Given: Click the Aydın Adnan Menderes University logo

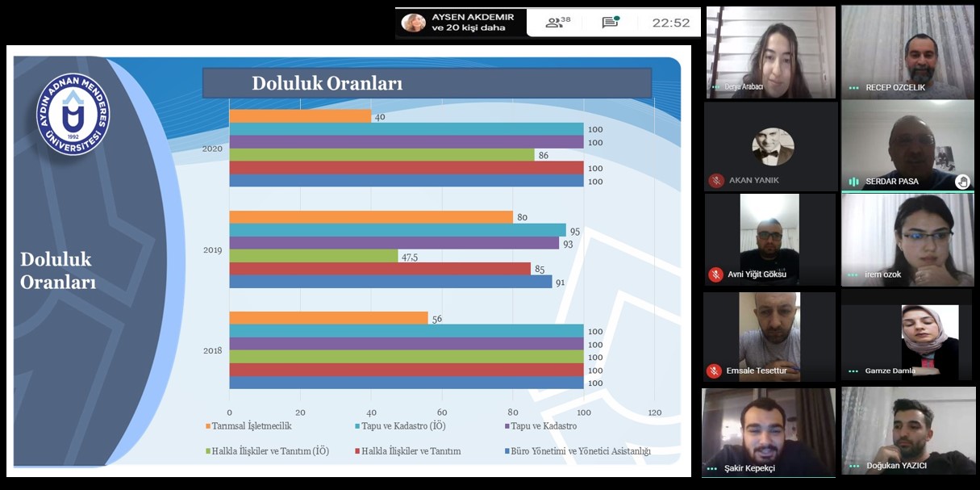Looking at the screenshot, I should pos(73,115).
